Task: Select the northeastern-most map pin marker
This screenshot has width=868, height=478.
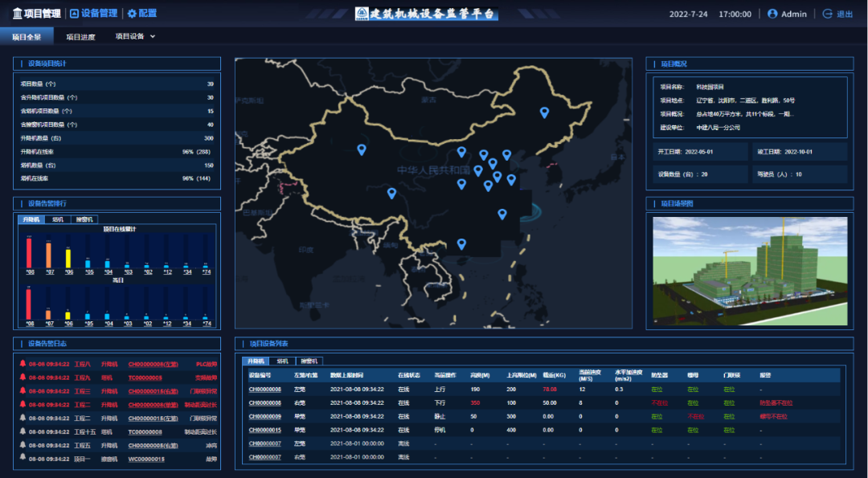Action: pos(544,112)
